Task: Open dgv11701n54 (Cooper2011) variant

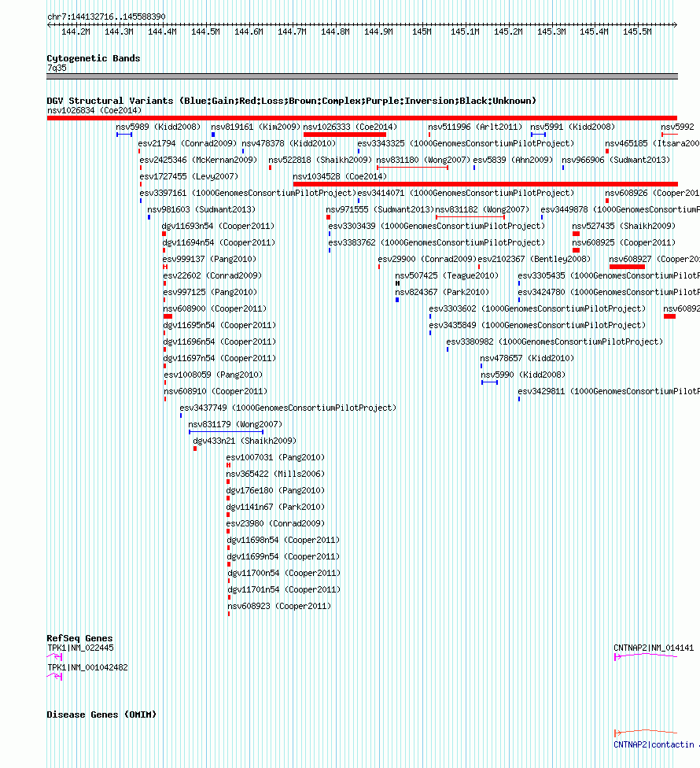Action: (284, 589)
